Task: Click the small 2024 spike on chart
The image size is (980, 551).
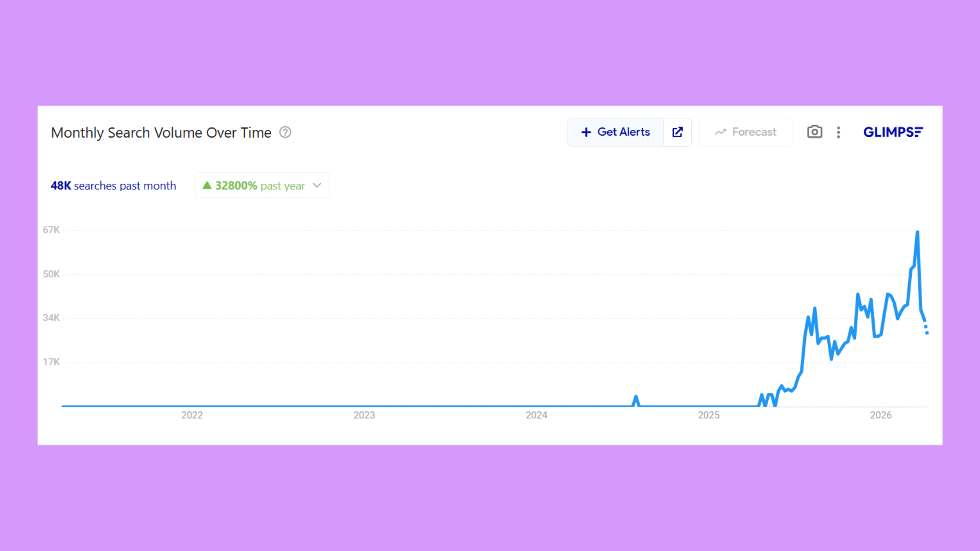Action: coord(636,398)
